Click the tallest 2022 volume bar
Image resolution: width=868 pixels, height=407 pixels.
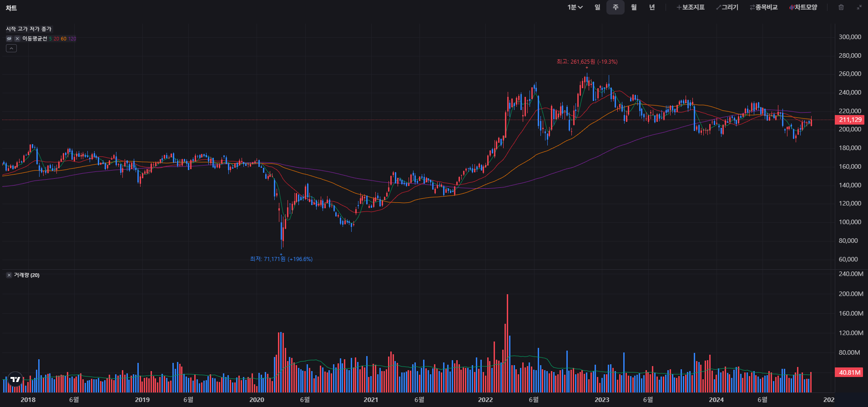tap(507, 343)
